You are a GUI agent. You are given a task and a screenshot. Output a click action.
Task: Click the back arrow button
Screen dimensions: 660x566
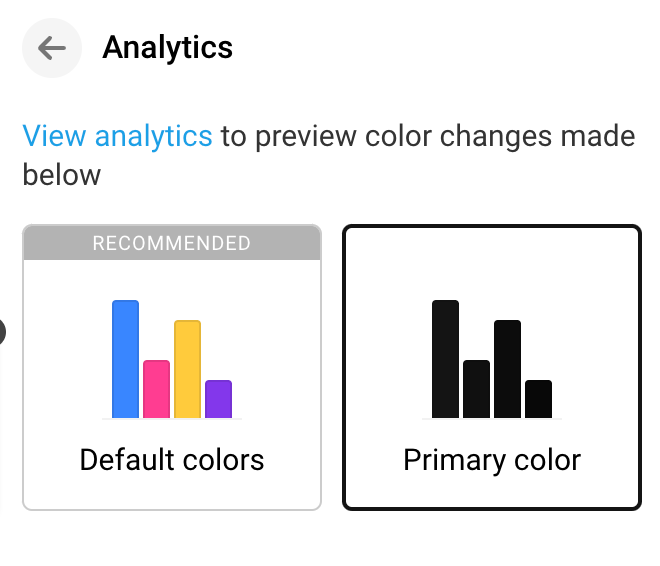pos(51,48)
